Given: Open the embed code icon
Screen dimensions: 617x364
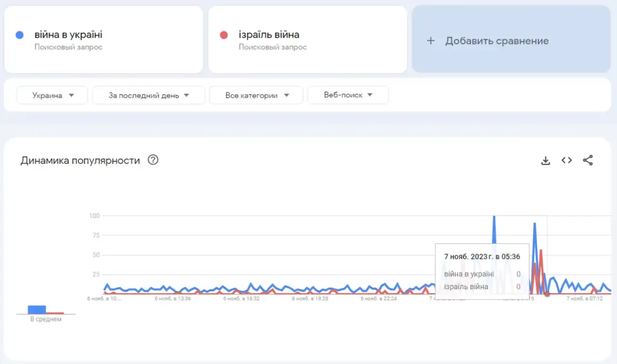Looking at the screenshot, I should coord(567,160).
